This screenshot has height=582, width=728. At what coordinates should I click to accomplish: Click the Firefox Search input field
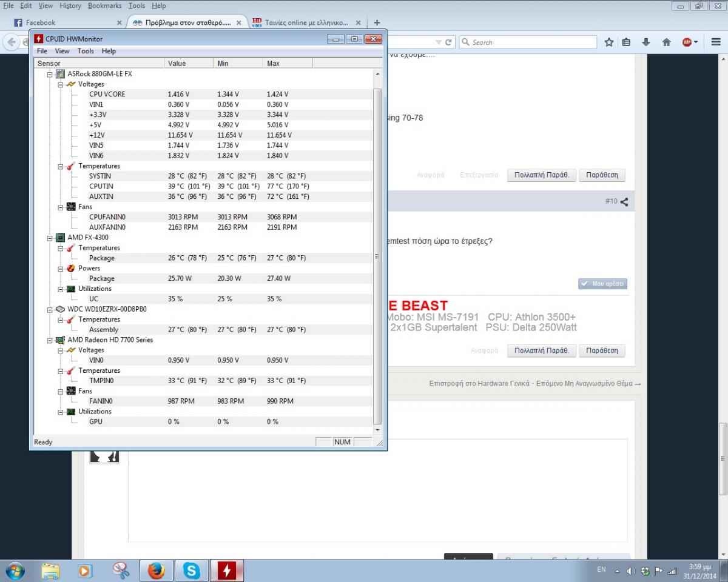click(x=528, y=42)
